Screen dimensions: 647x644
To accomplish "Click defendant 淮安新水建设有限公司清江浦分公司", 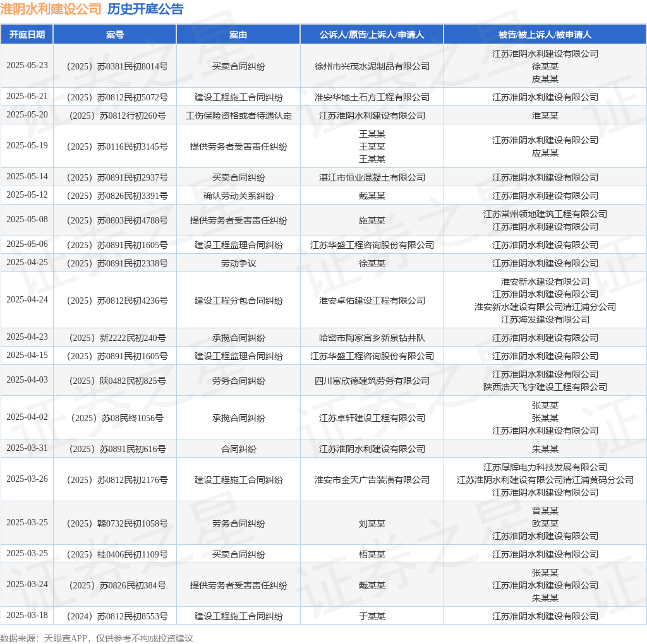I will [545, 307].
